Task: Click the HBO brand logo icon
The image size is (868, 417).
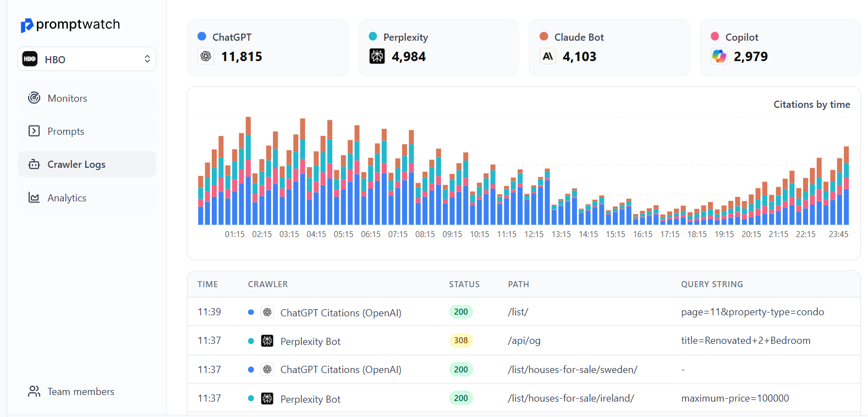Action: click(x=30, y=59)
